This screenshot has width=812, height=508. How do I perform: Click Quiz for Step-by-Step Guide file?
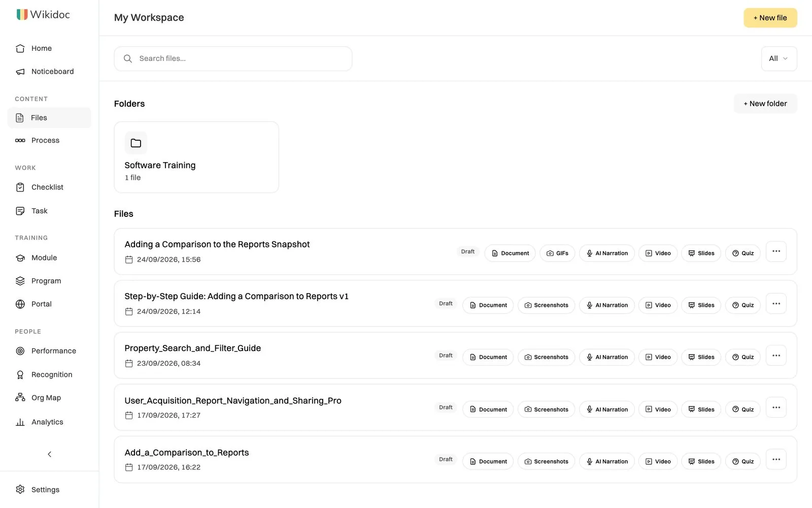tap(743, 305)
